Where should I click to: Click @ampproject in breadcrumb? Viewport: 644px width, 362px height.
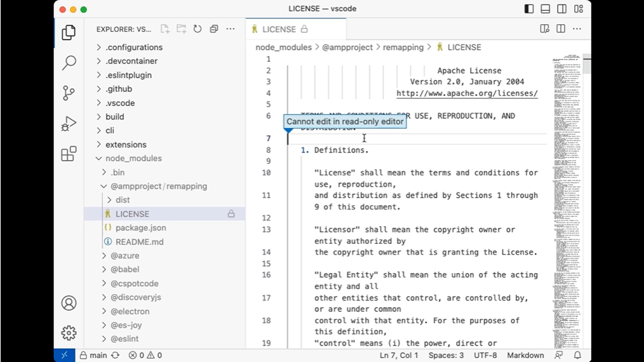(x=347, y=47)
